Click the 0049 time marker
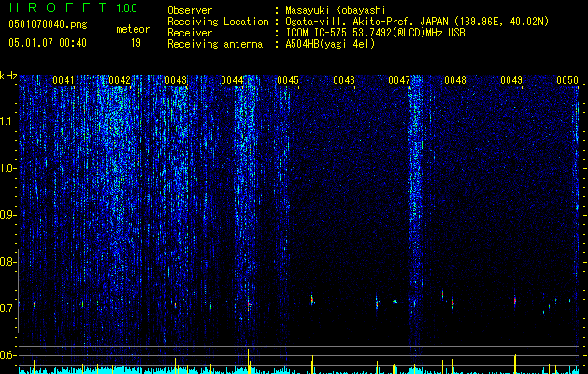Viewport: 588px width, 374px height. [x=511, y=80]
